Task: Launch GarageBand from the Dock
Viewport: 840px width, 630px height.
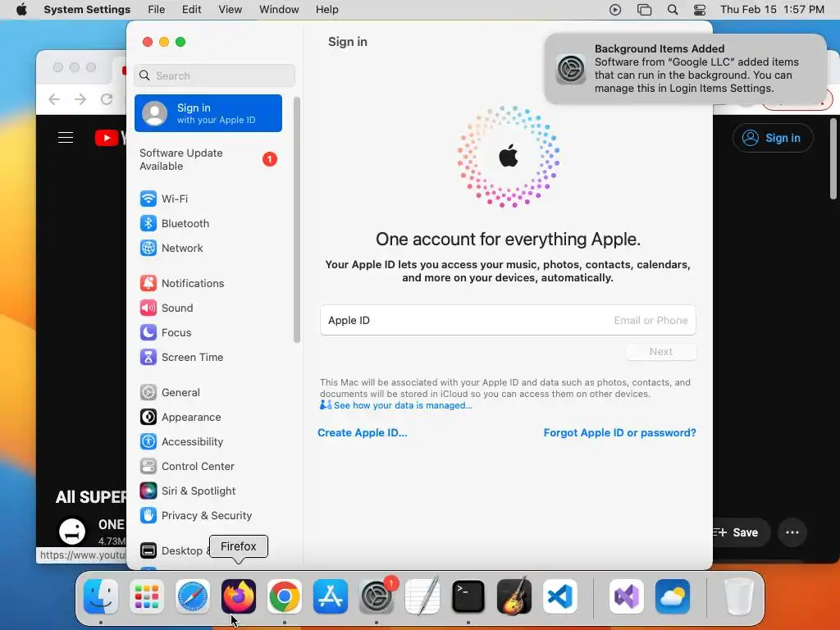Action: point(514,596)
